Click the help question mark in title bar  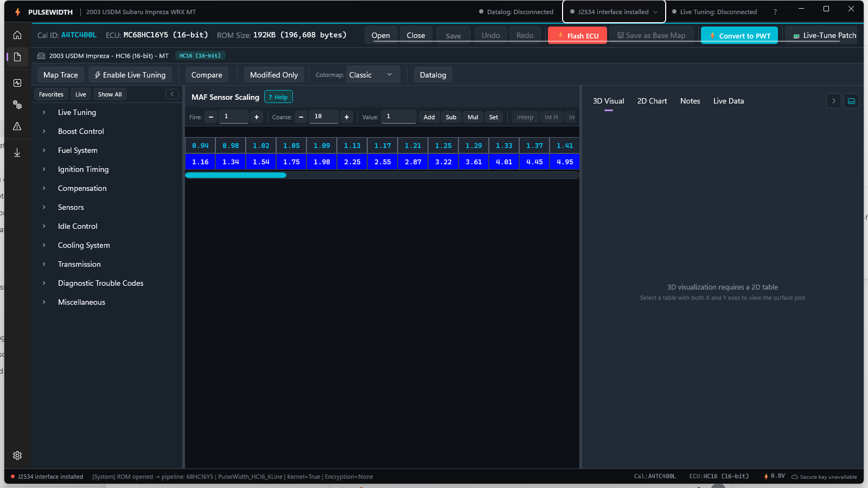point(775,12)
